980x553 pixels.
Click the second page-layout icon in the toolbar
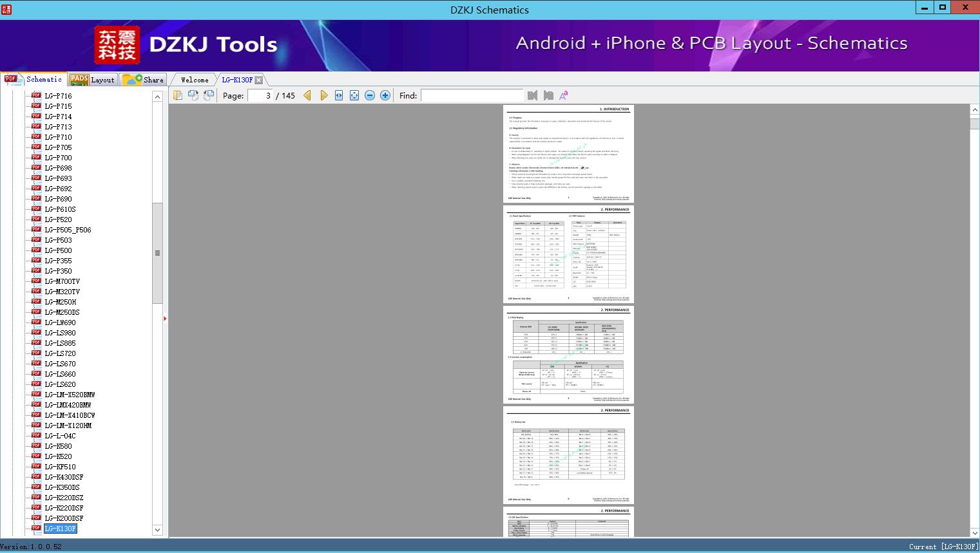pyautogui.click(x=193, y=95)
